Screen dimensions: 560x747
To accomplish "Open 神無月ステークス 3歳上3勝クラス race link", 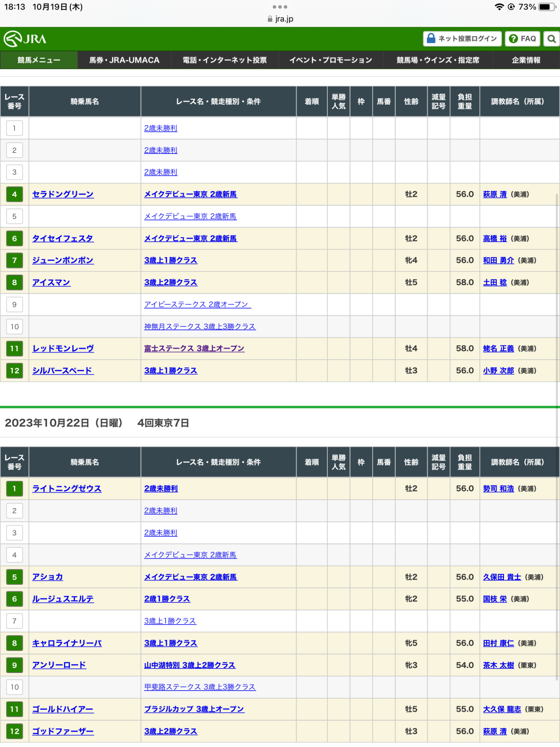I will (200, 326).
